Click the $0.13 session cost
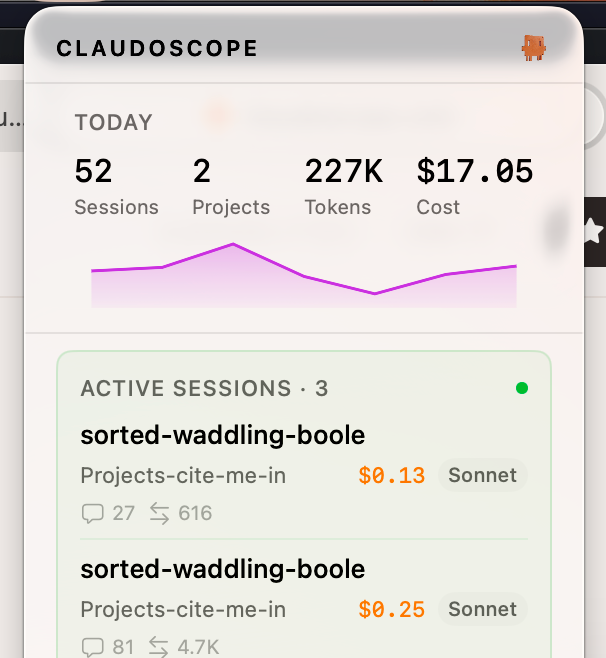This screenshot has width=606, height=658. coord(392,476)
